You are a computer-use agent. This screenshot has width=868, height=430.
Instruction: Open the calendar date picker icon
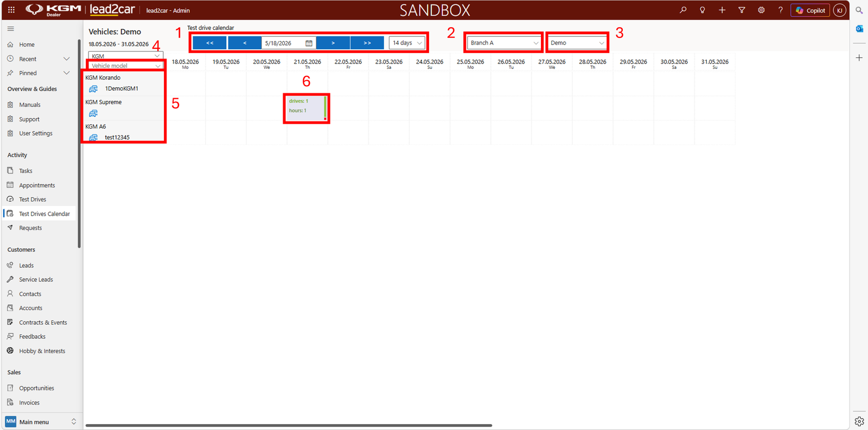pos(309,43)
